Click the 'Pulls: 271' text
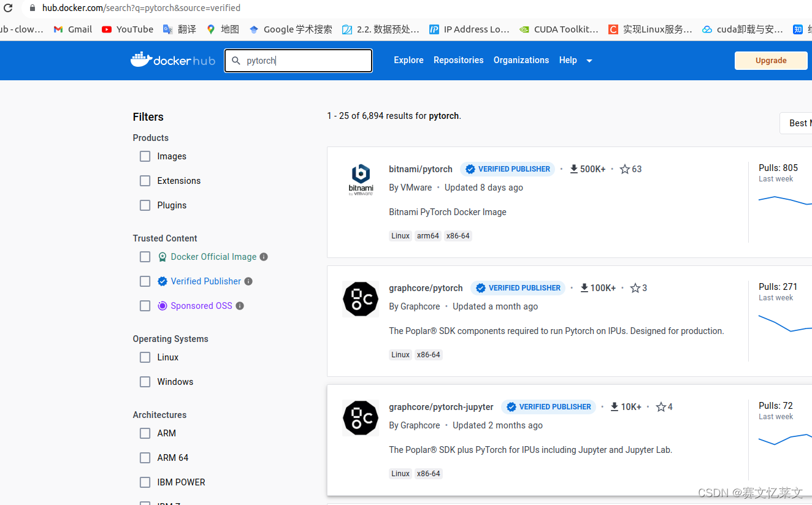Viewport: 812px width, 505px height. click(778, 287)
